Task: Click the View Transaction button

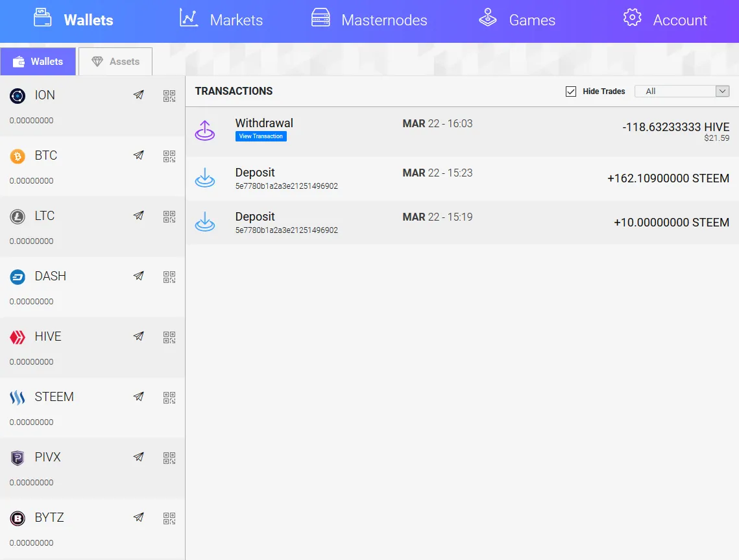Action: pyautogui.click(x=261, y=136)
